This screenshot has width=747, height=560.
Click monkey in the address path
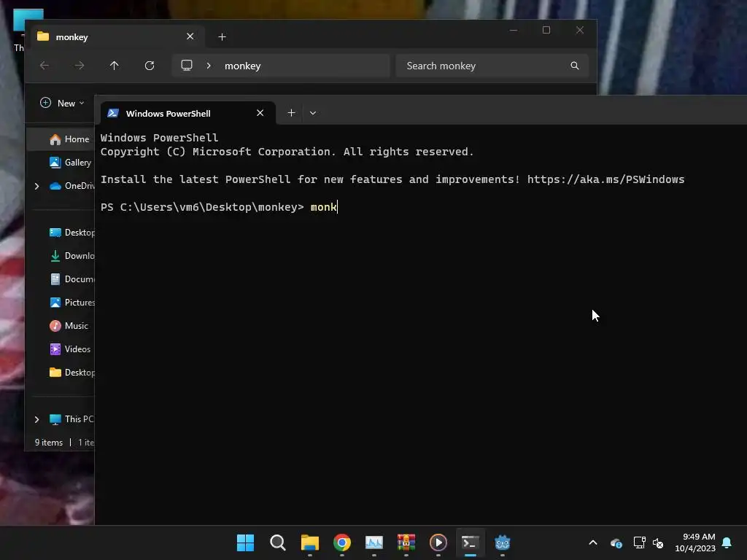tap(242, 66)
